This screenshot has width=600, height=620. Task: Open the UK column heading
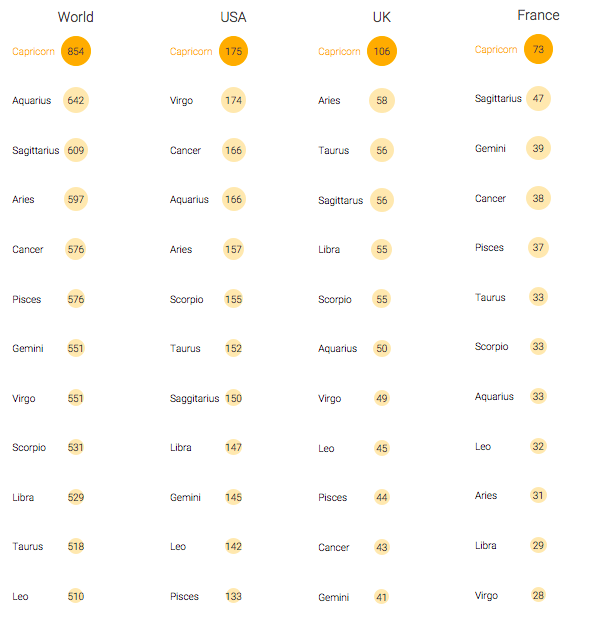click(x=381, y=17)
